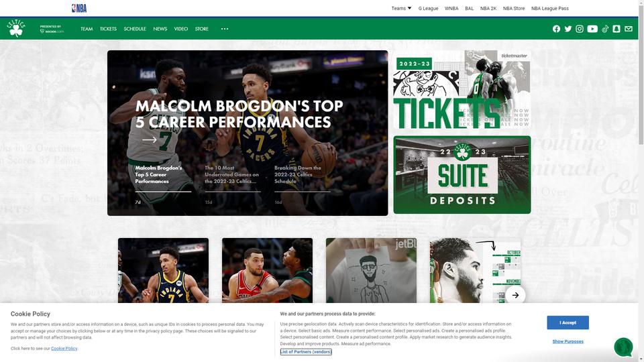Open the G League link

(x=429, y=8)
